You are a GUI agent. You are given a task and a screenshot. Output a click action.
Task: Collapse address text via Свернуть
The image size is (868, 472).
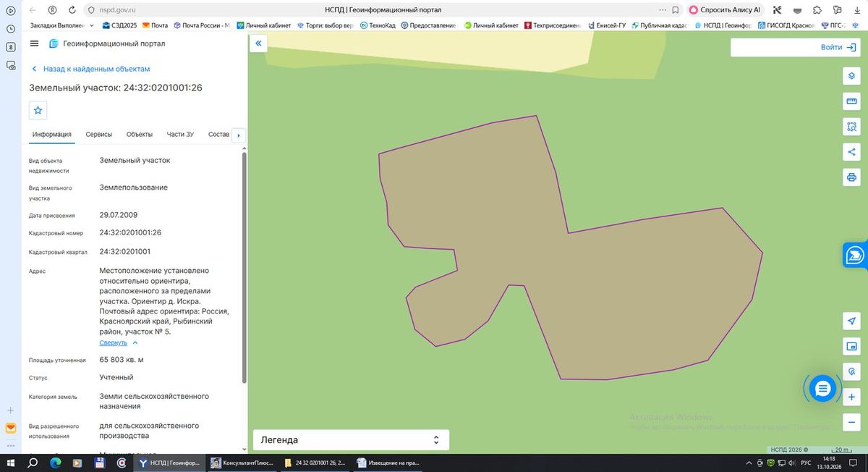119,343
